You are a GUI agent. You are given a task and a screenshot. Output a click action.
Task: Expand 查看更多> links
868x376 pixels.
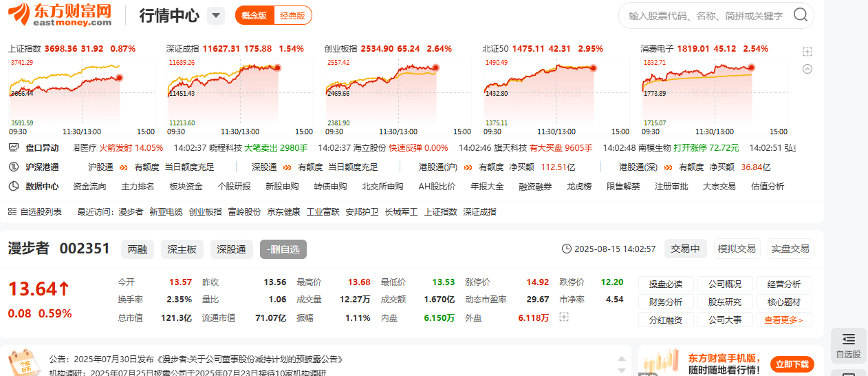784,320
